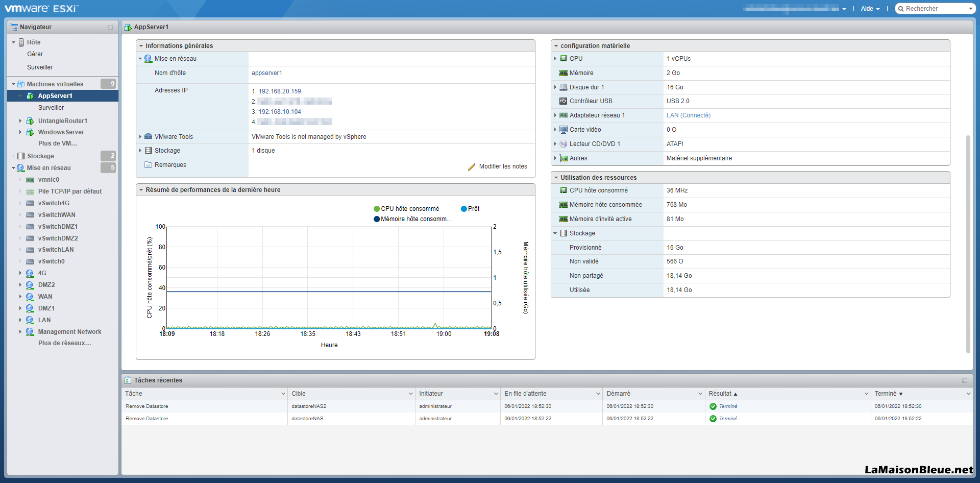980x483 pixels.
Task: Click the "appserver1" hostname value
Action: (266, 73)
